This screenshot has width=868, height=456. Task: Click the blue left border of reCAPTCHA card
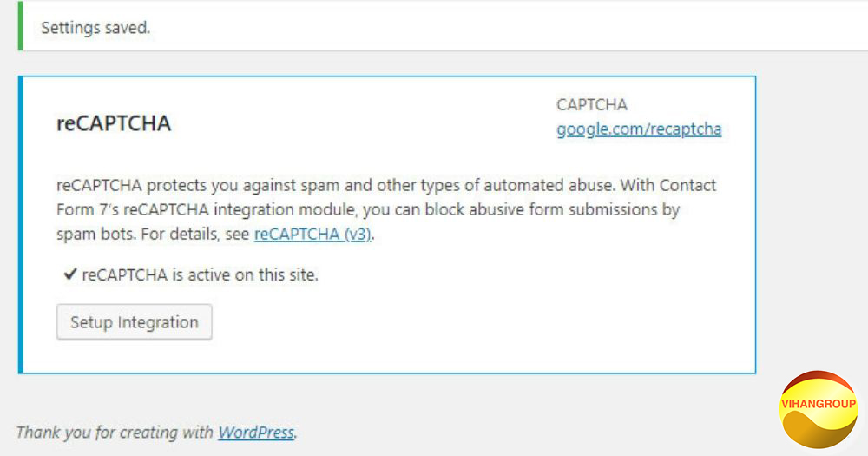click(21, 225)
